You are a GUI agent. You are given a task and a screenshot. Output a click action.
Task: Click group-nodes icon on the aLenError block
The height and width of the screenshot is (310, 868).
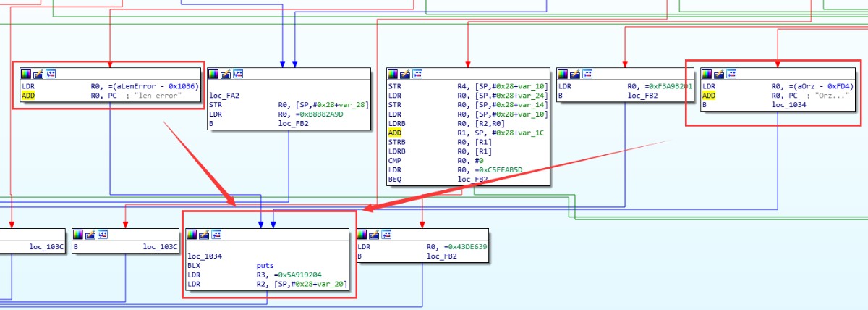[x=51, y=74]
